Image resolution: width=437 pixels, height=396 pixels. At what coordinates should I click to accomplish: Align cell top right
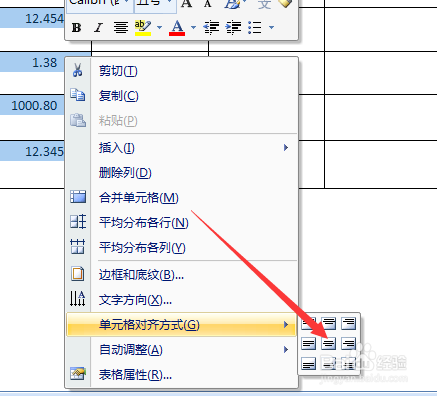click(x=349, y=323)
